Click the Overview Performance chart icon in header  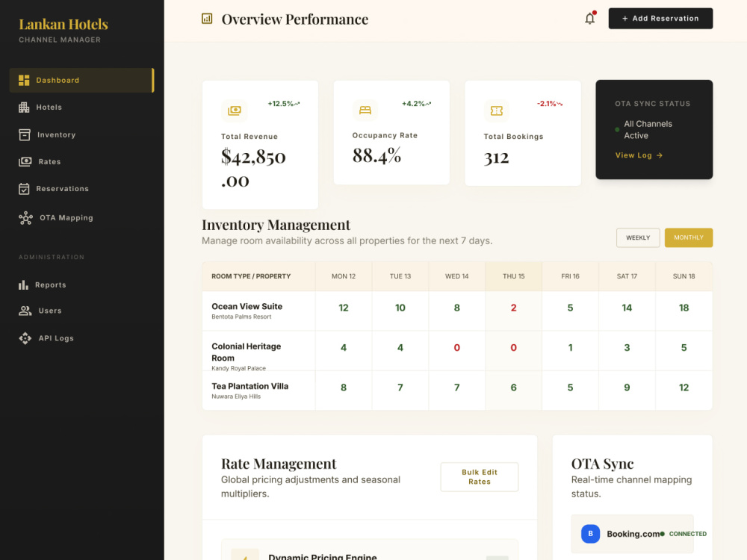(207, 19)
